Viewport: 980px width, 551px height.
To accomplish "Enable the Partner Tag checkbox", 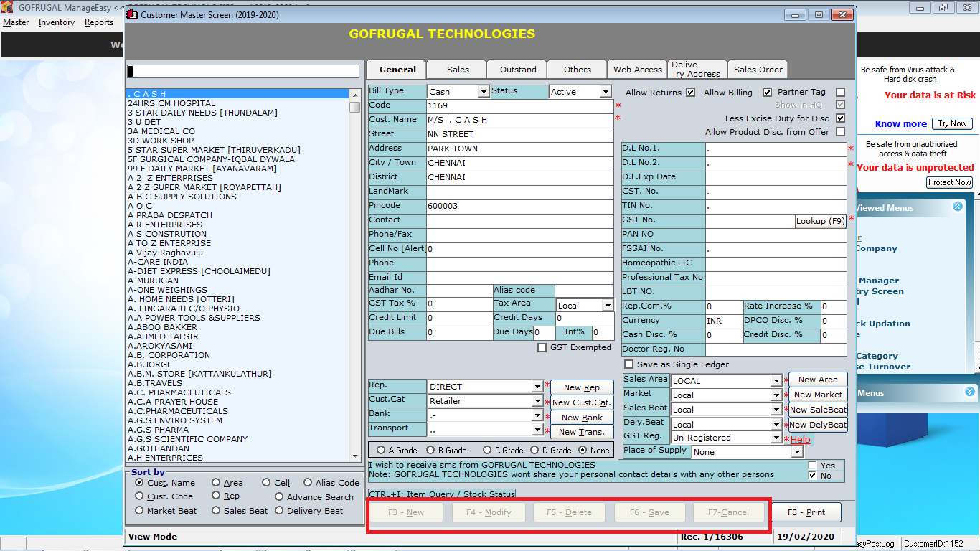I will click(x=840, y=93).
